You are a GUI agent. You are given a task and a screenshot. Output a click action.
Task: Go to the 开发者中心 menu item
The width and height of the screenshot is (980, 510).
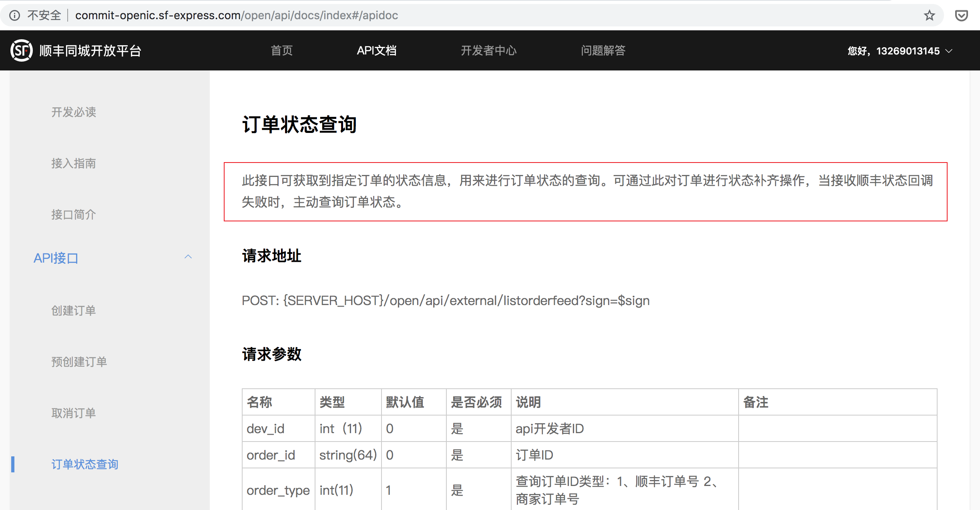click(489, 50)
